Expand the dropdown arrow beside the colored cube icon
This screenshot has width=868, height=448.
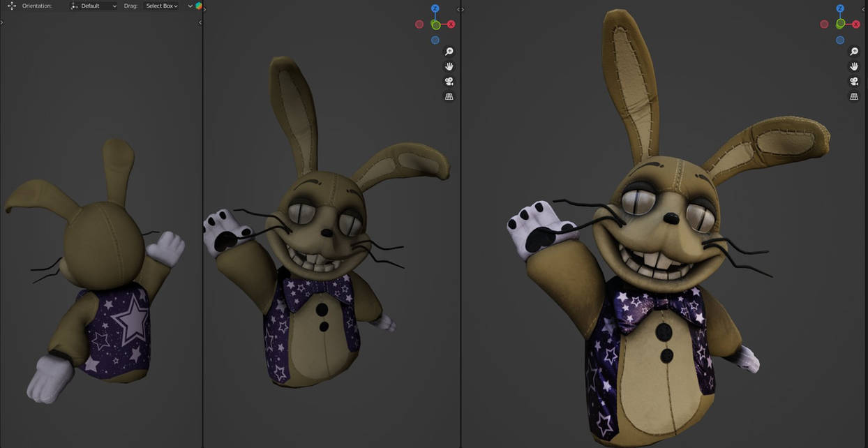coord(190,6)
